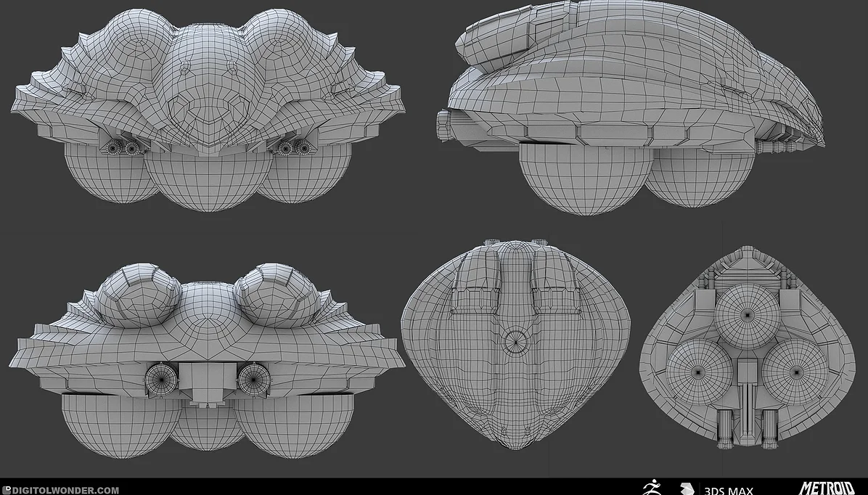Click the METROID logo
This screenshot has height=495, width=868.
pyautogui.click(x=827, y=488)
